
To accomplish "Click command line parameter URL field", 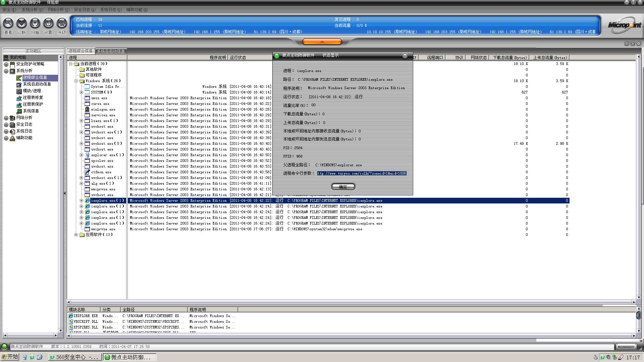I will 362,173.
